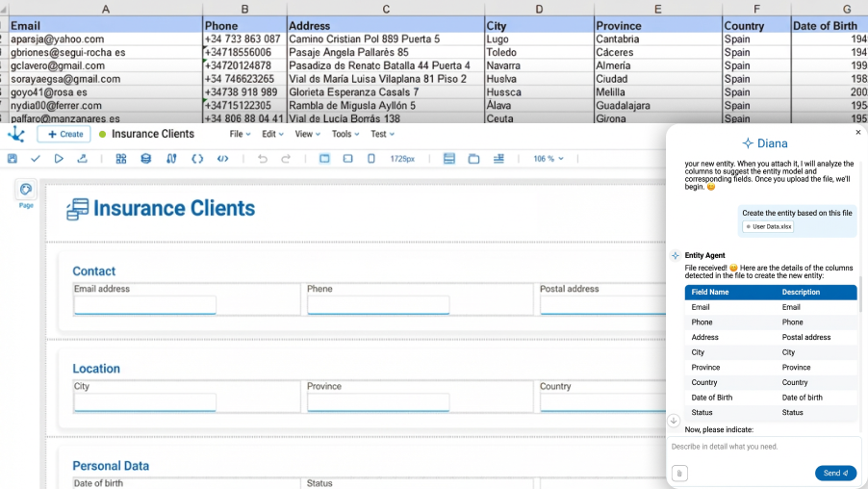Expand the Test dropdown menu
The width and height of the screenshot is (868, 489).
[383, 134]
